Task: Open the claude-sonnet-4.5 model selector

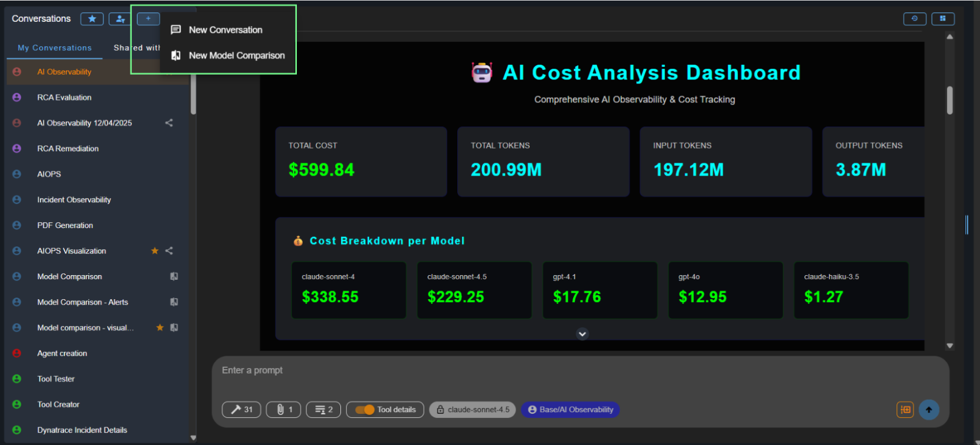Action: tap(473, 410)
